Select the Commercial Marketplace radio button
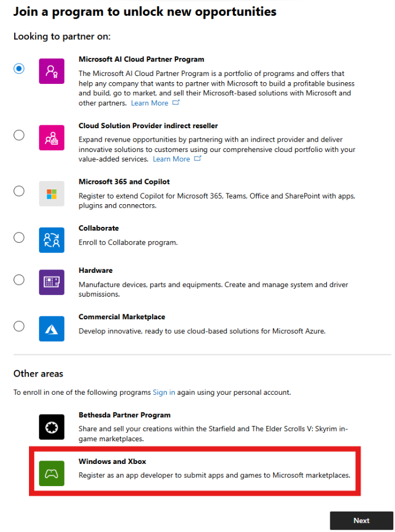395x532 pixels. (19, 326)
